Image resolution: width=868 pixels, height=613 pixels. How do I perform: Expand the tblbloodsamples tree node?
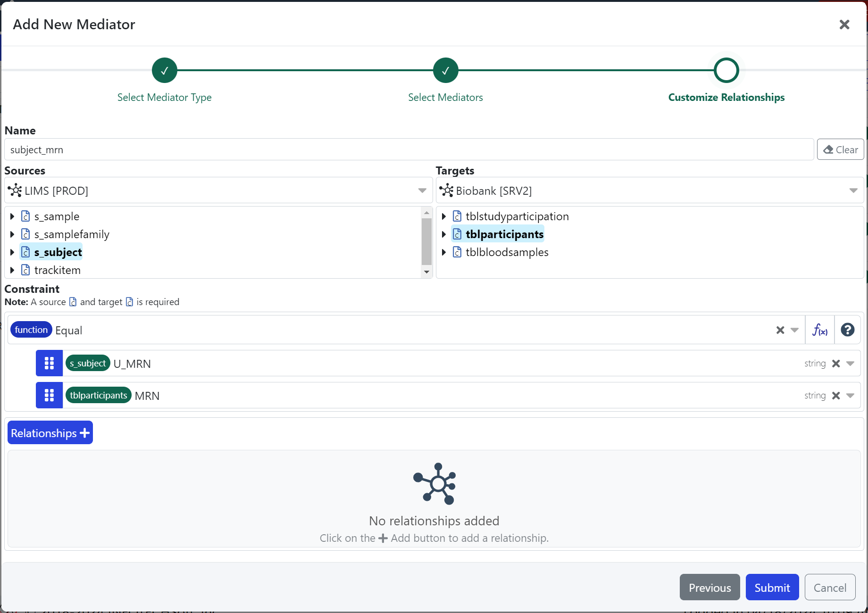click(443, 252)
